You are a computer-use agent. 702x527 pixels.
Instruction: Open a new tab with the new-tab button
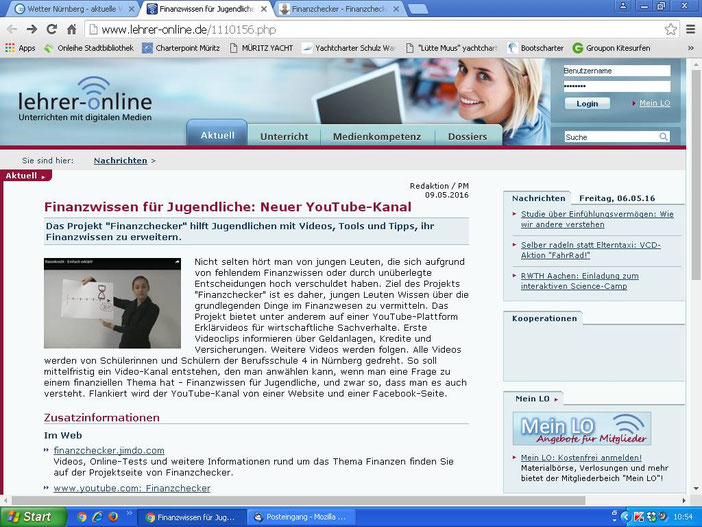click(x=418, y=9)
